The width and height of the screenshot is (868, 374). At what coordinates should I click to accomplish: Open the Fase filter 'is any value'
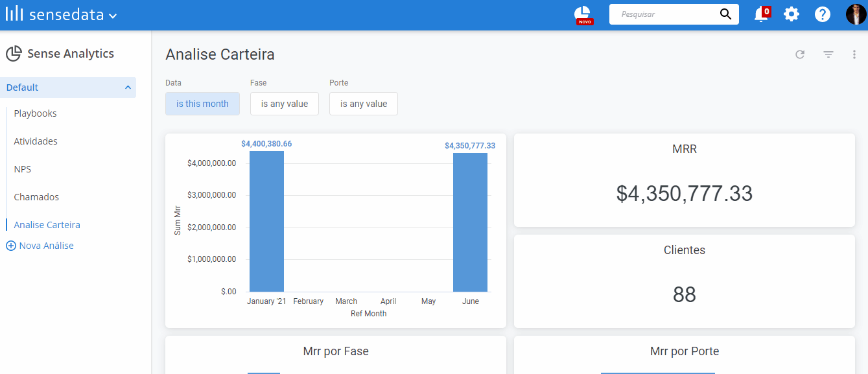point(285,104)
